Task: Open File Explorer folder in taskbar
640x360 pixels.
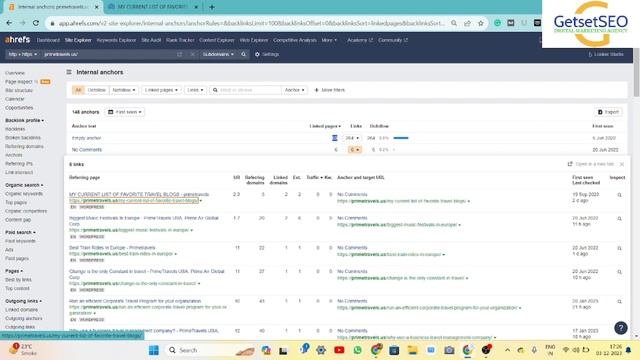Action: 412,350
